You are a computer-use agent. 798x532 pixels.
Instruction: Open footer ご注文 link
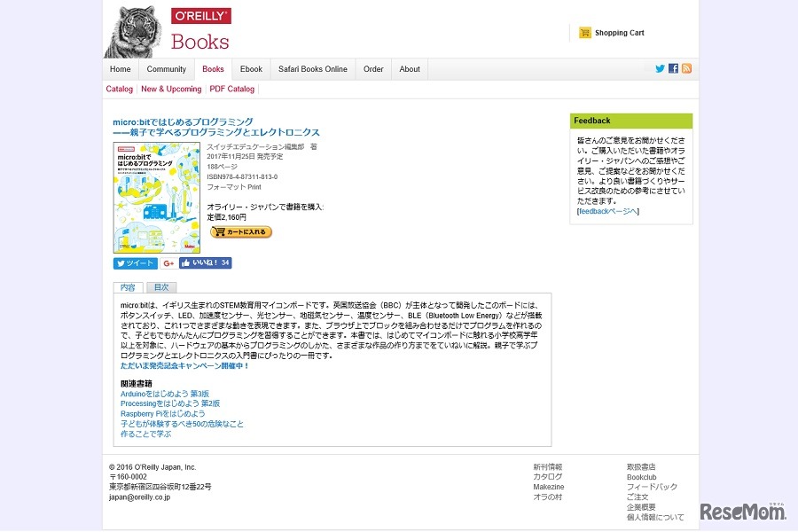click(x=638, y=497)
